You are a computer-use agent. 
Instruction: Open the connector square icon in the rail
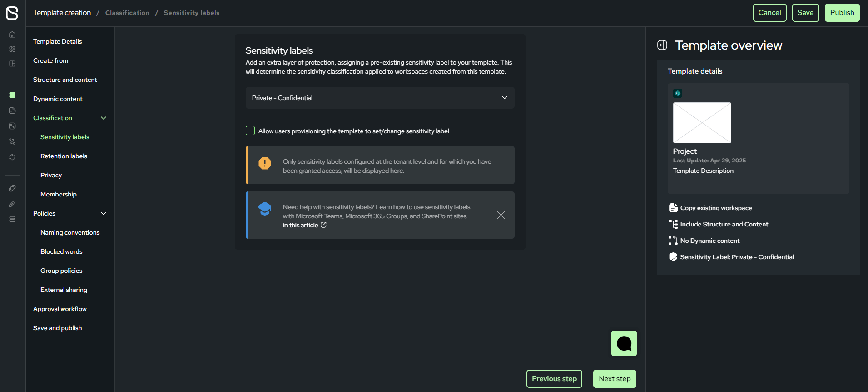(x=12, y=126)
